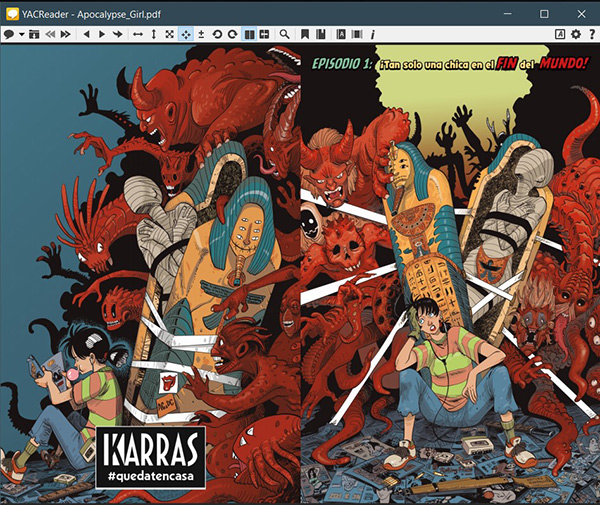This screenshot has height=505, width=600.
Task: Toggle double page mode
Action: [249, 34]
